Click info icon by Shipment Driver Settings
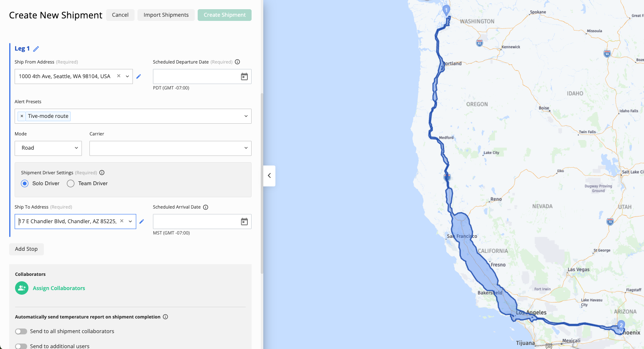Image resolution: width=644 pixels, height=349 pixels. pos(102,173)
